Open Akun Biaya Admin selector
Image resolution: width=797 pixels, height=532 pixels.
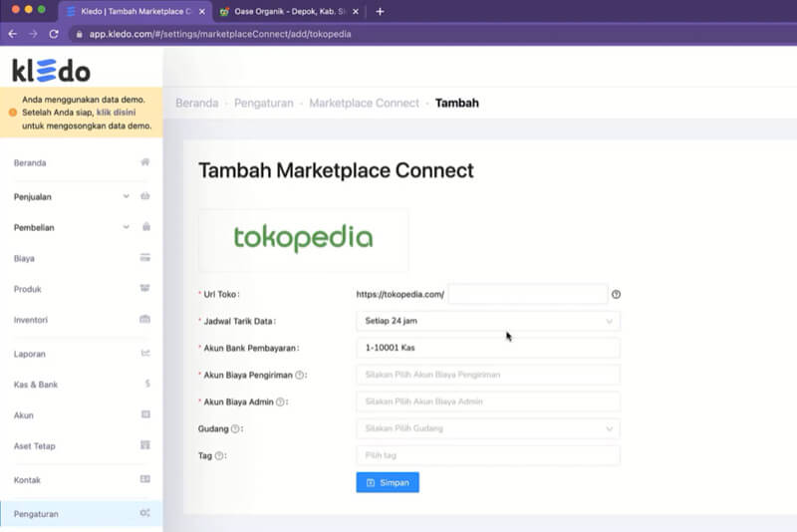coord(488,401)
